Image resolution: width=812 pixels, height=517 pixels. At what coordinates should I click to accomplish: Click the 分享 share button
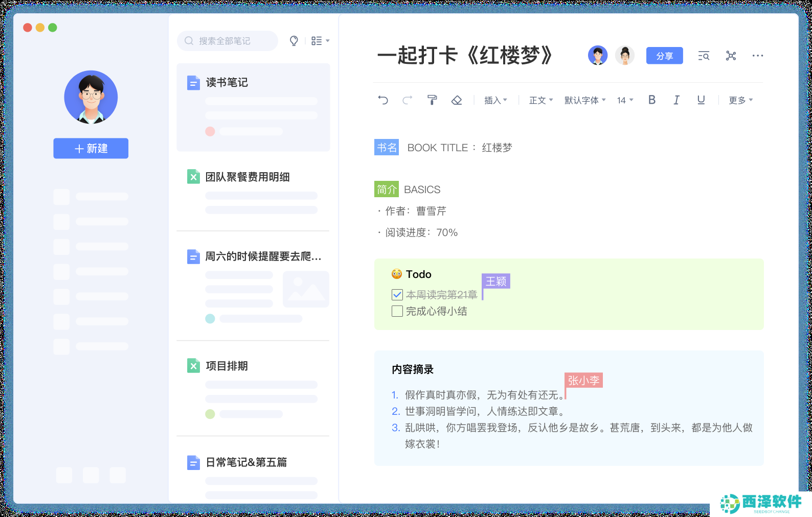pos(665,56)
